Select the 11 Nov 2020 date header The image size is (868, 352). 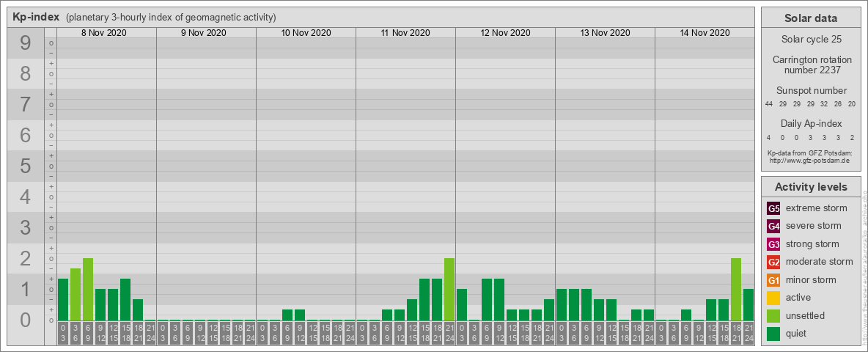click(x=405, y=33)
